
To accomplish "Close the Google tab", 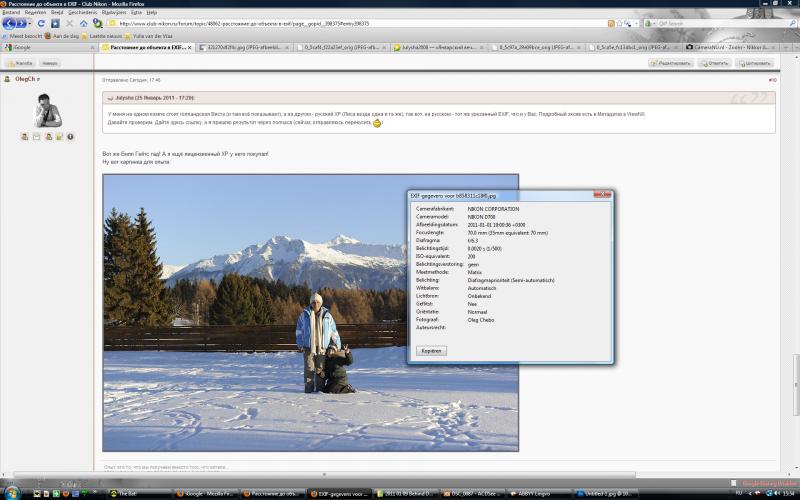I will coord(92,47).
